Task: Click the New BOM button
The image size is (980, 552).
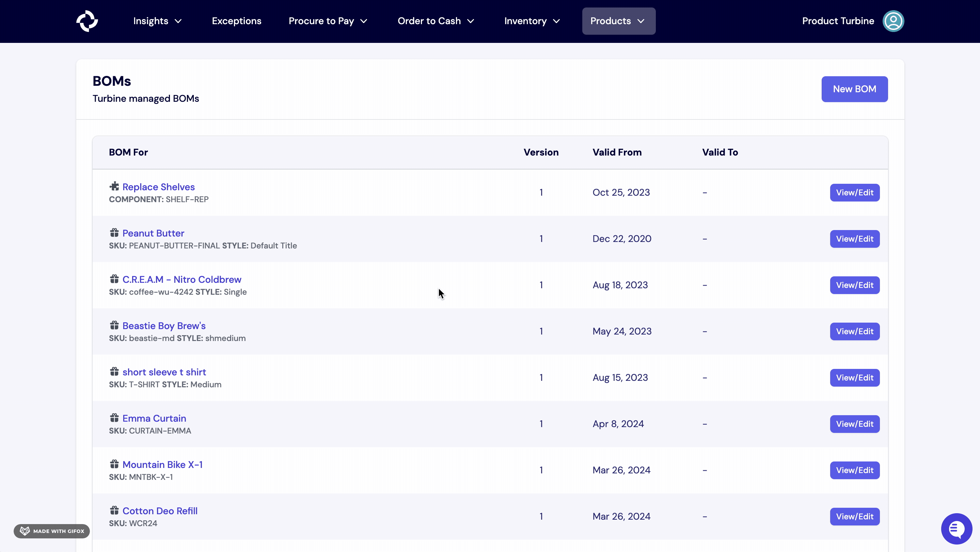Action: pyautogui.click(x=854, y=89)
